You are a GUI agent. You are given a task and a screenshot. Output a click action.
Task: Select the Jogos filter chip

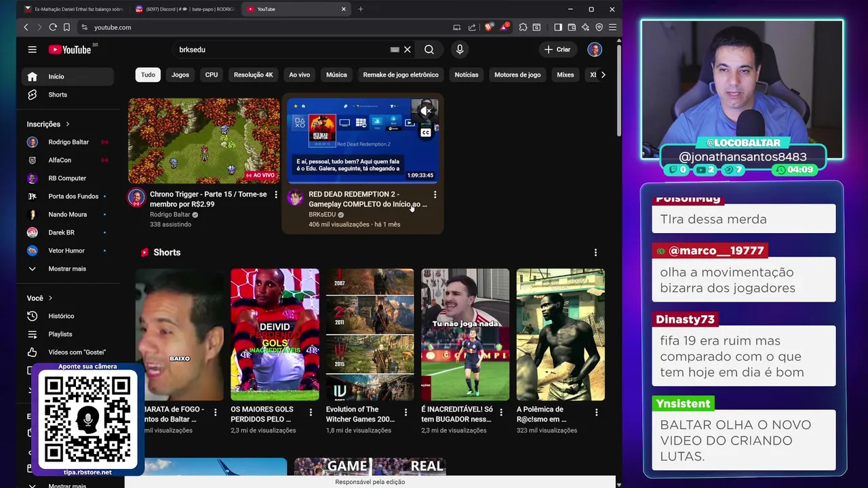pyautogui.click(x=180, y=75)
